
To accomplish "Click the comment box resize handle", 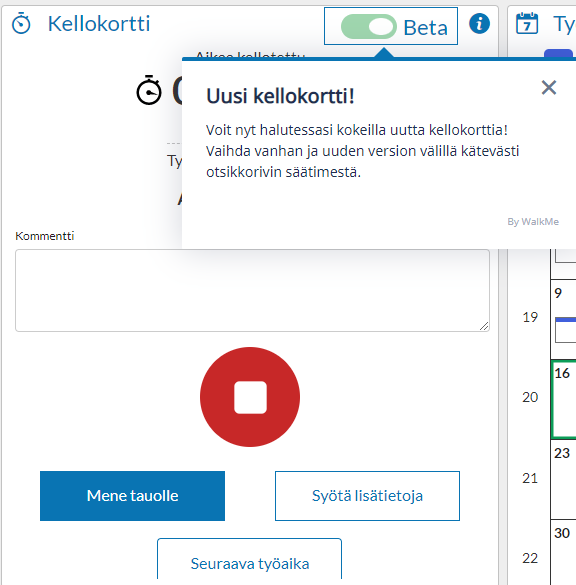I will coord(484,326).
